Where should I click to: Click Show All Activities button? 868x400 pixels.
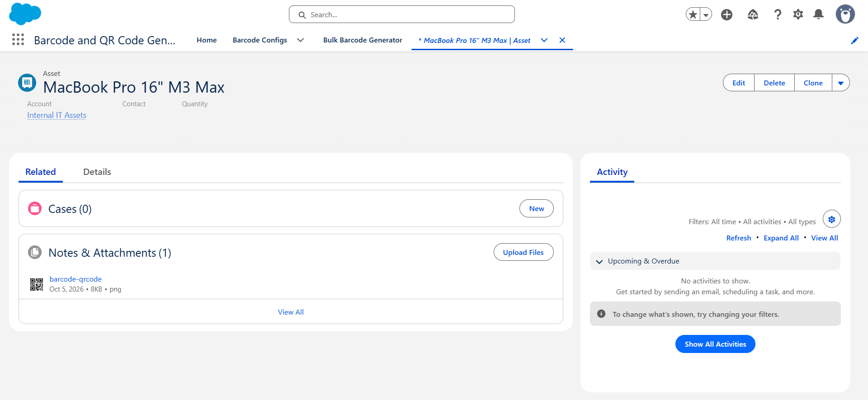coord(715,344)
